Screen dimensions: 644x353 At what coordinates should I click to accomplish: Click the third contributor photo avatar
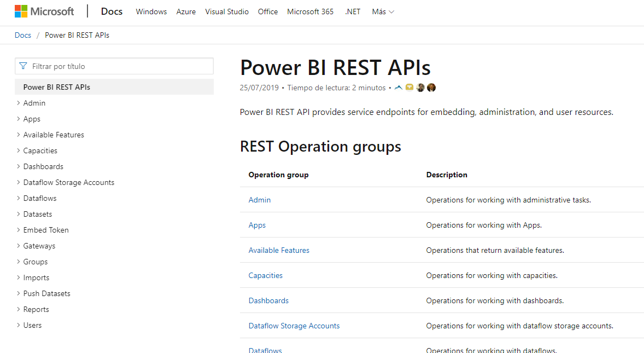click(x=420, y=88)
